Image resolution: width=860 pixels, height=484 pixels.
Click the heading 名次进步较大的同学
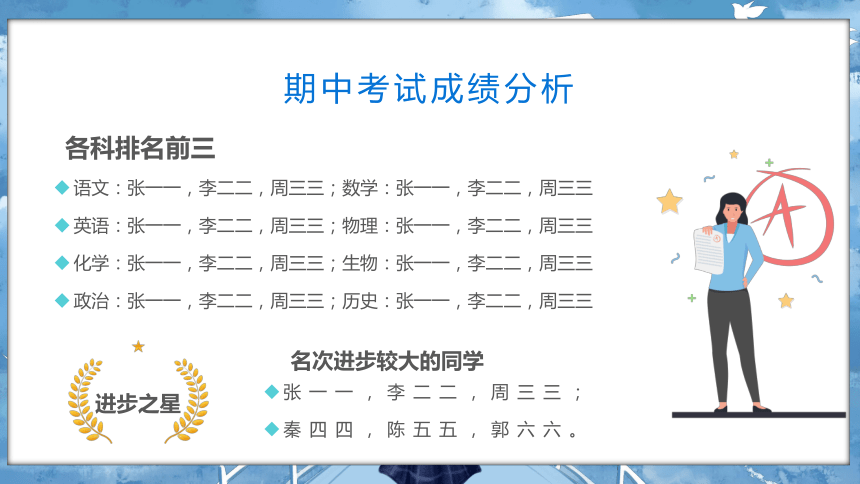[387, 361]
